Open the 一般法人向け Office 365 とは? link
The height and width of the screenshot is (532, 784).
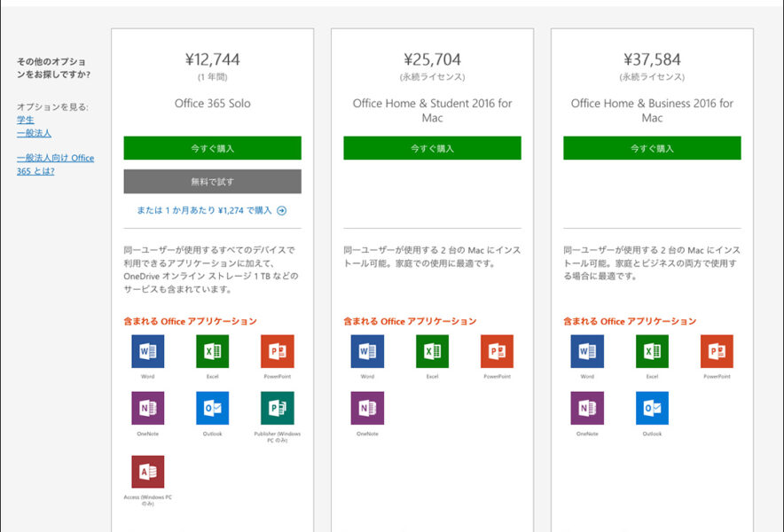(x=56, y=165)
